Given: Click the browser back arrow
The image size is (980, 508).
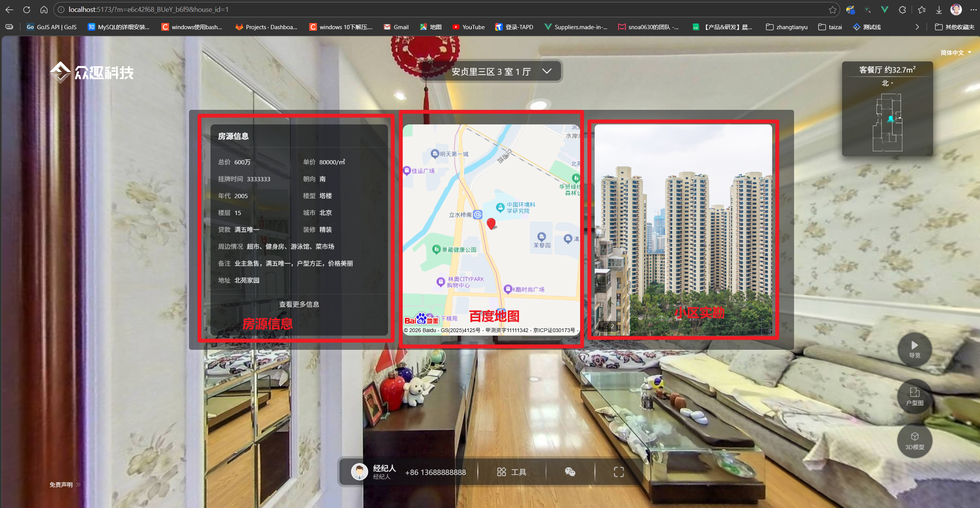Looking at the screenshot, I should pos(9,10).
